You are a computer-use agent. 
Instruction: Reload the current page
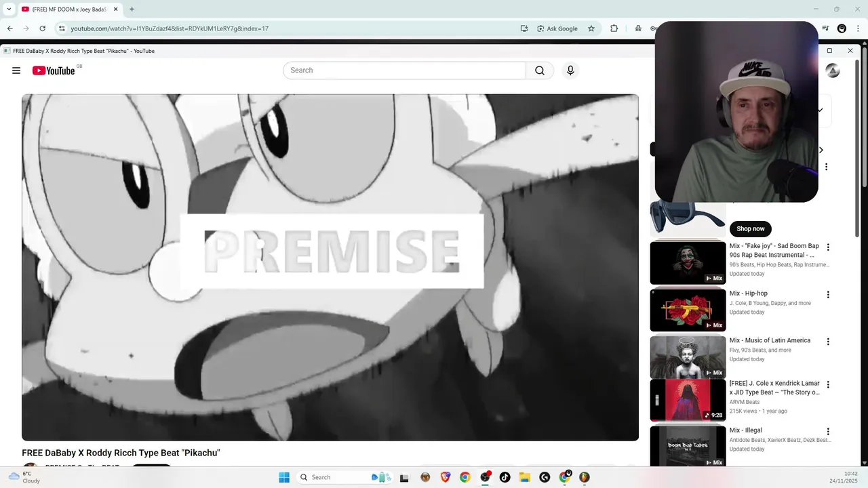tap(42, 28)
